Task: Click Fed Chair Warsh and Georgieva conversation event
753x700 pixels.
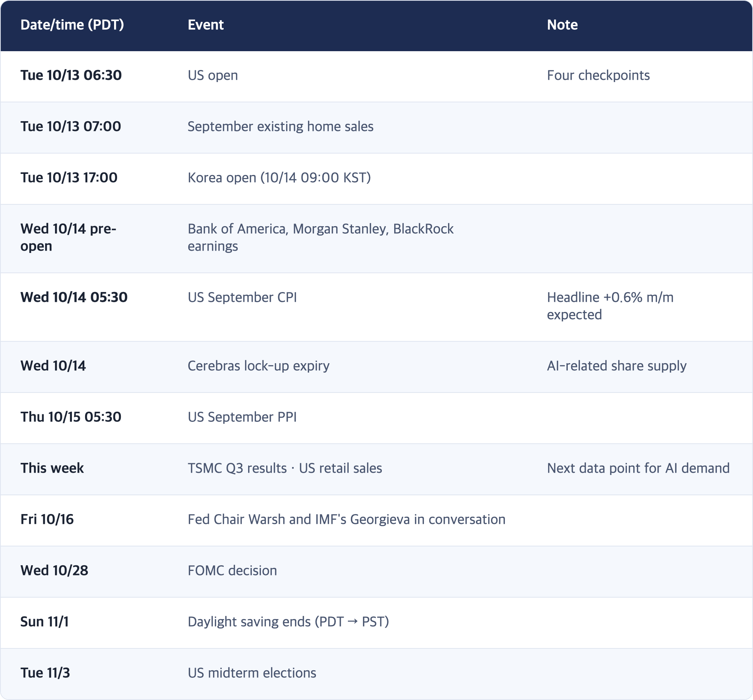Action: (347, 520)
